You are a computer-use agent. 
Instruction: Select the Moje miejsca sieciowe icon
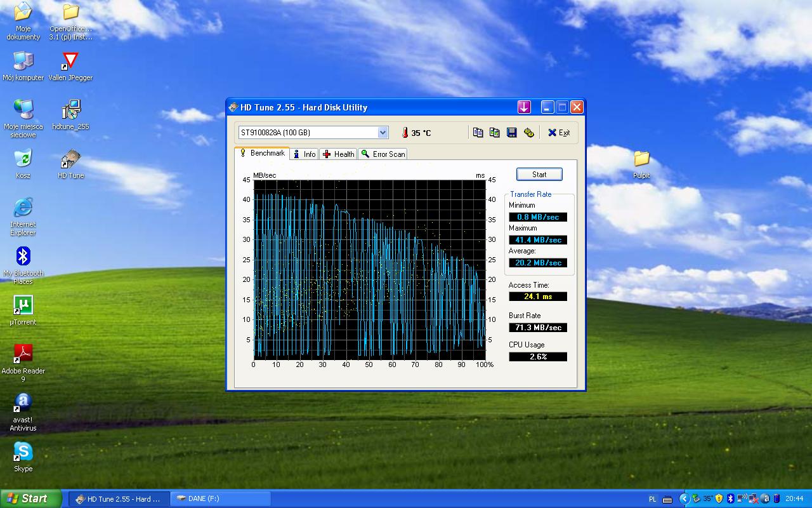[23, 119]
